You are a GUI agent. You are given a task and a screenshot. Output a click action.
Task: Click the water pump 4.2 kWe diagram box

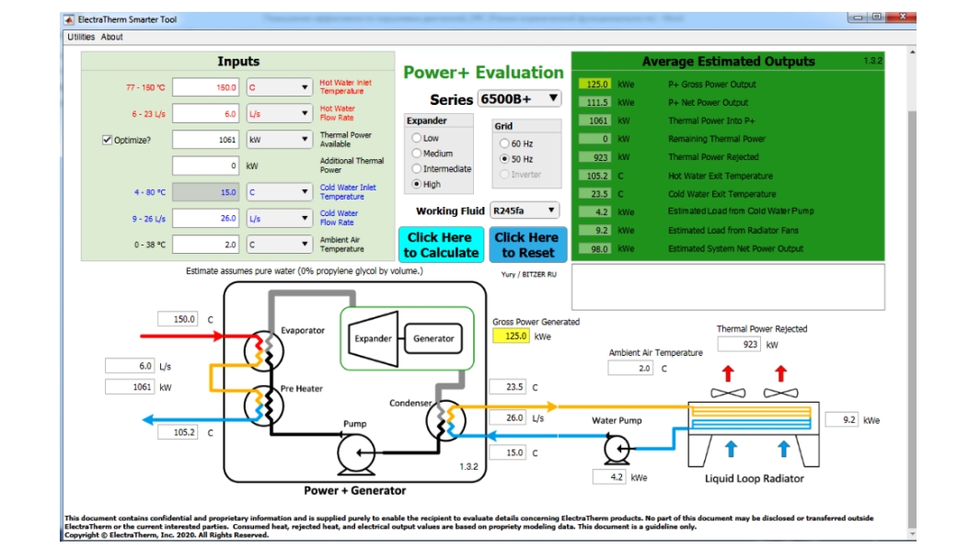(x=609, y=476)
